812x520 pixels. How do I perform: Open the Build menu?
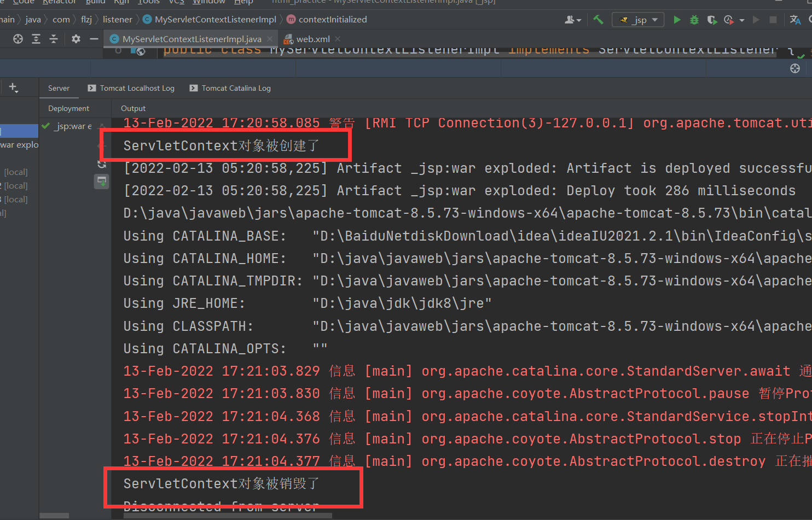pyautogui.click(x=95, y=2)
